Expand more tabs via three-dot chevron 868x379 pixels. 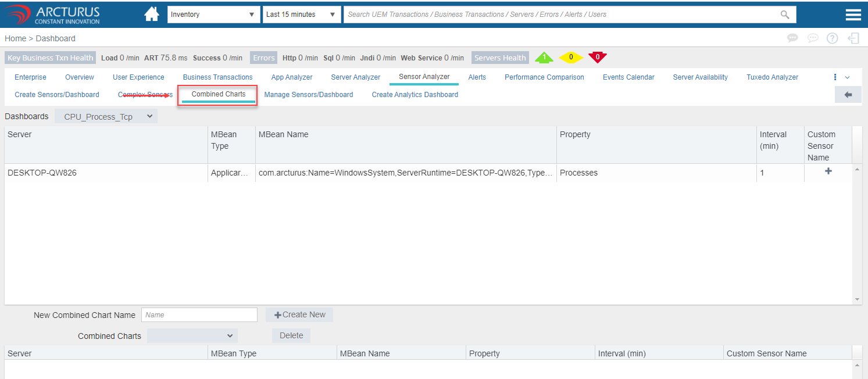point(841,77)
